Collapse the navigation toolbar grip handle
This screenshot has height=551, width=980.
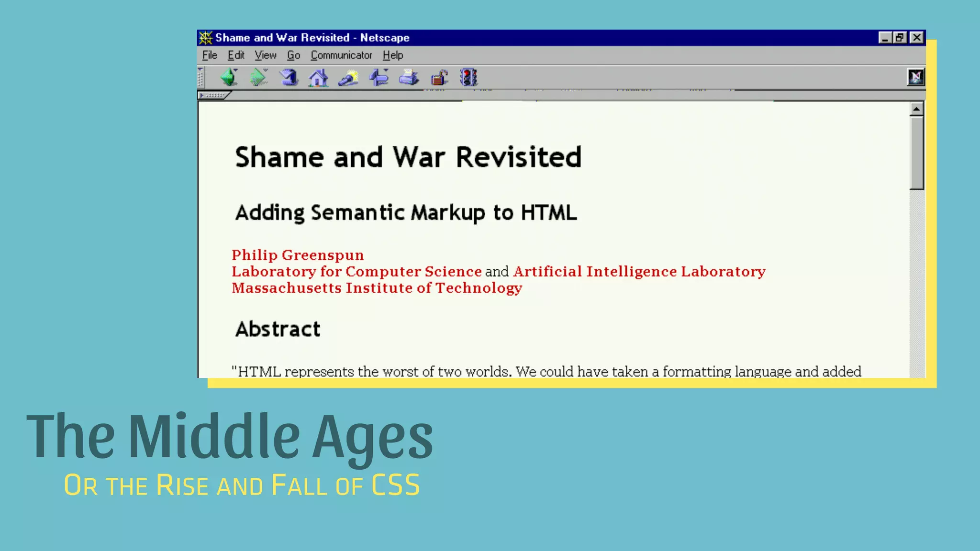201,77
